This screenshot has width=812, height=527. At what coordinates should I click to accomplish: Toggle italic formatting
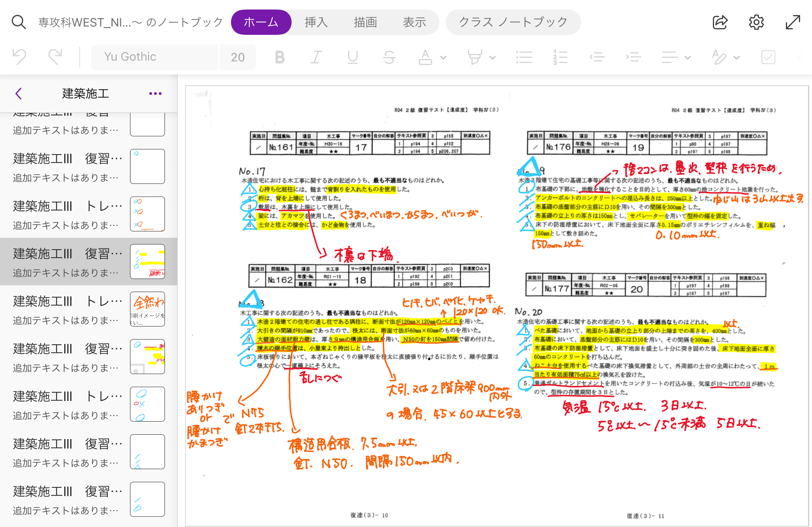pyautogui.click(x=316, y=57)
